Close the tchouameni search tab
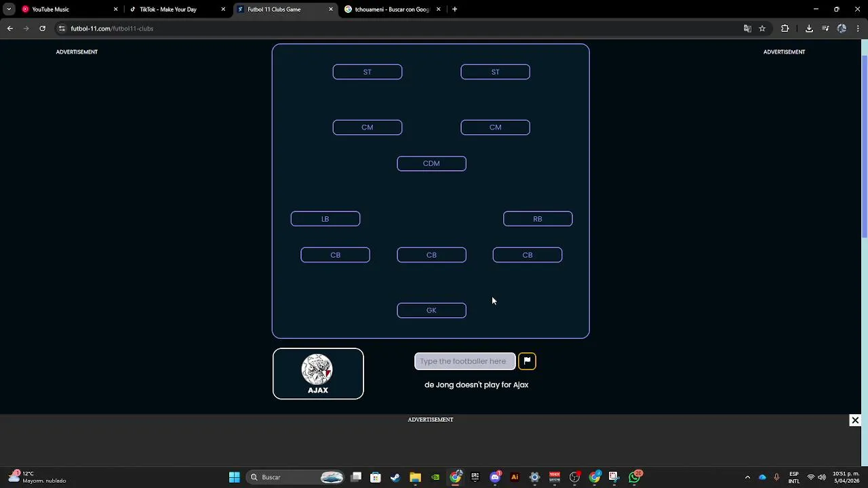Image resolution: width=868 pixels, height=488 pixels. point(438,9)
